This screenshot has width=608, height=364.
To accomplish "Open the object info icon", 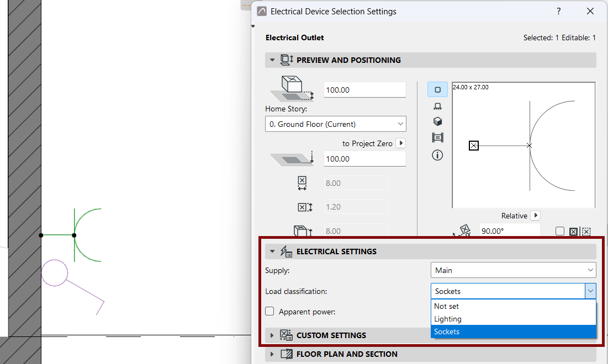I will pos(437,156).
